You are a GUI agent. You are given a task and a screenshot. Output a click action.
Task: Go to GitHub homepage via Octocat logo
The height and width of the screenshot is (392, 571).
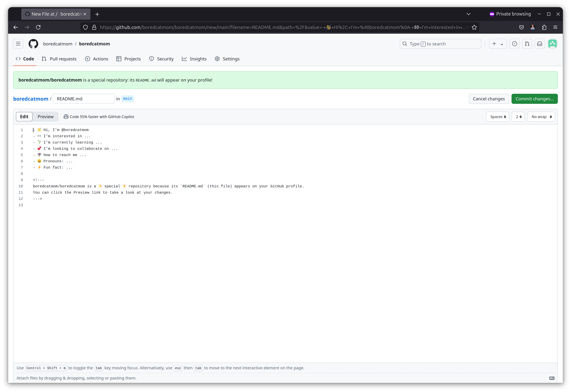[33, 44]
